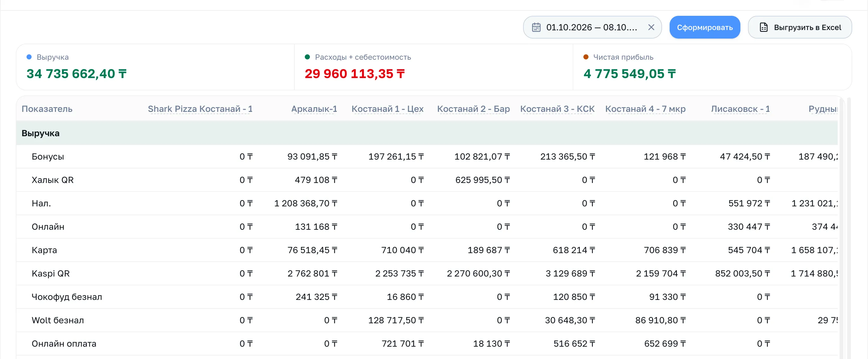The image size is (868, 359).
Task: Click the Расходы + себестоимость label
Action: 363,57
